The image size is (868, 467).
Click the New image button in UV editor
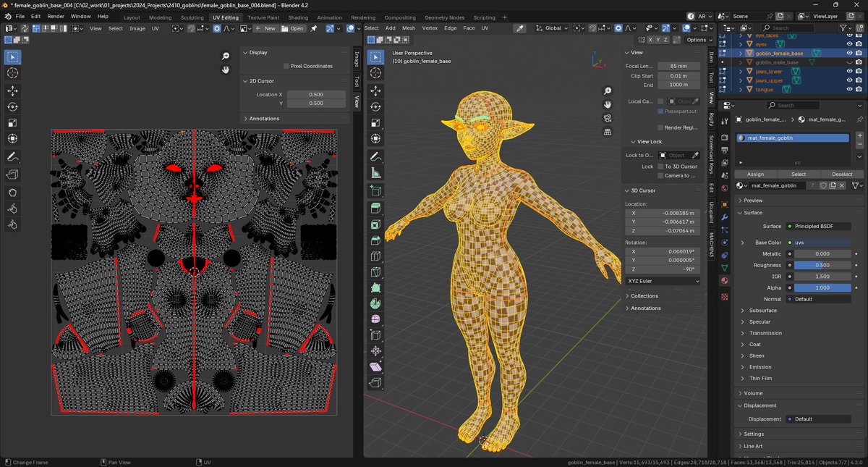pyautogui.click(x=265, y=28)
